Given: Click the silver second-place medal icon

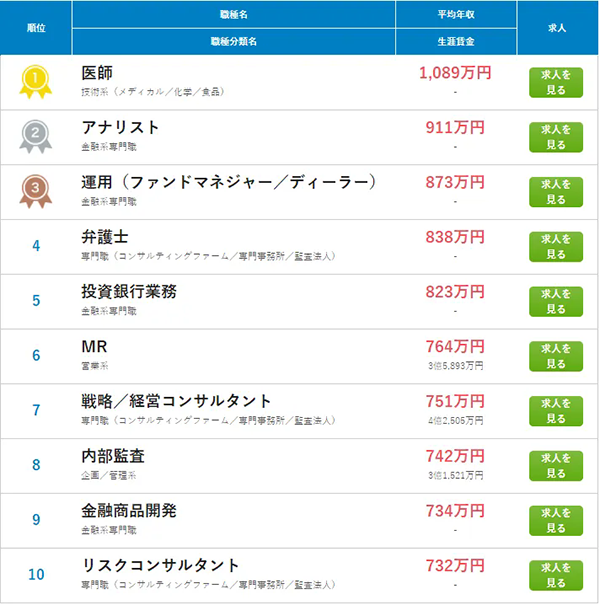Looking at the screenshot, I should tap(35, 137).
